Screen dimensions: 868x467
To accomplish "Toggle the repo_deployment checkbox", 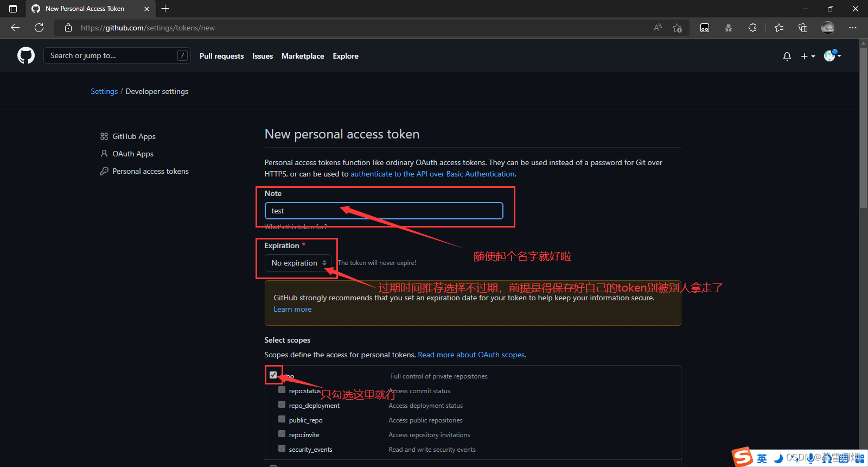I will point(282,404).
